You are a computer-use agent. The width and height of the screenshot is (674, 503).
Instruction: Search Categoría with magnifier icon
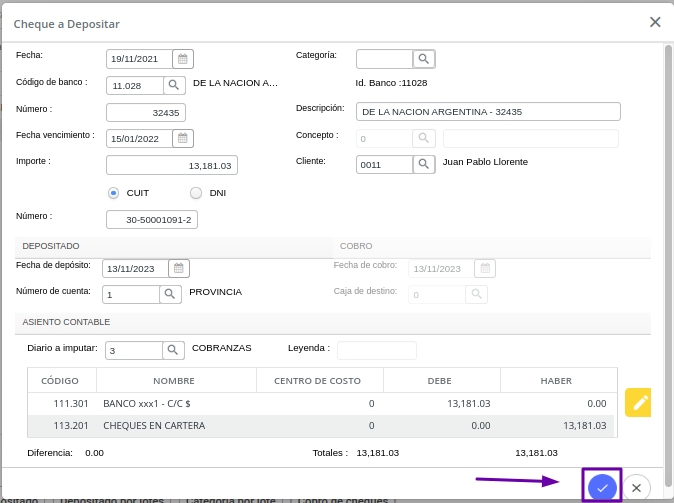(x=424, y=59)
